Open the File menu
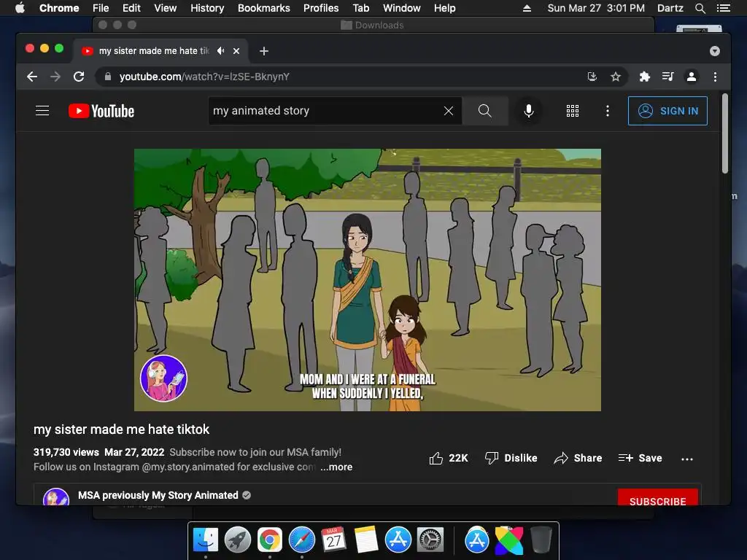 (x=101, y=8)
